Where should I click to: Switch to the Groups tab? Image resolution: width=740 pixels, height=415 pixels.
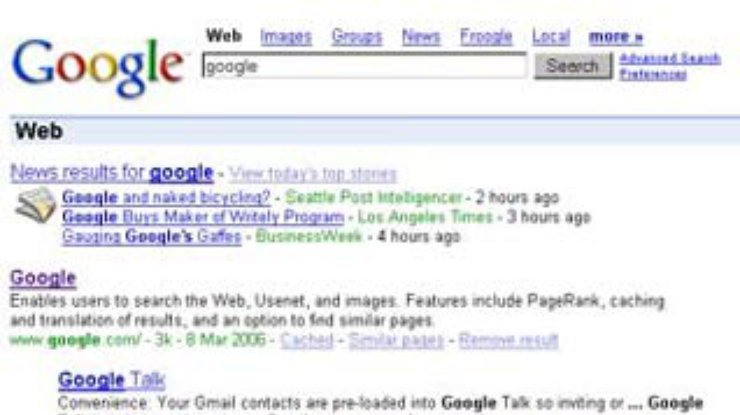pyautogui.click(x=356, y=37)
